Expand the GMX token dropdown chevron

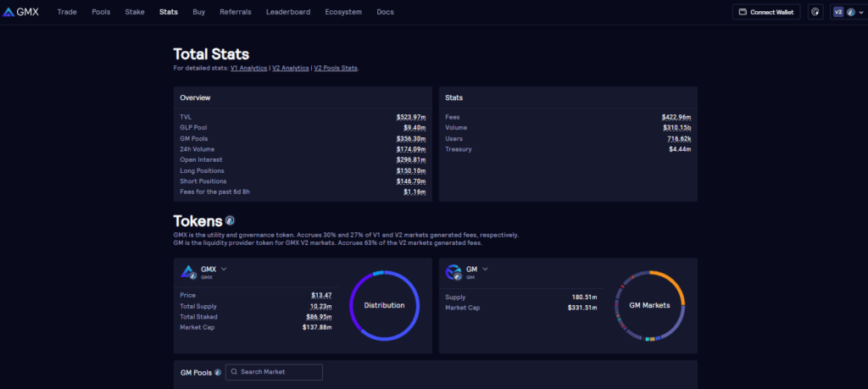coord(224,269)
